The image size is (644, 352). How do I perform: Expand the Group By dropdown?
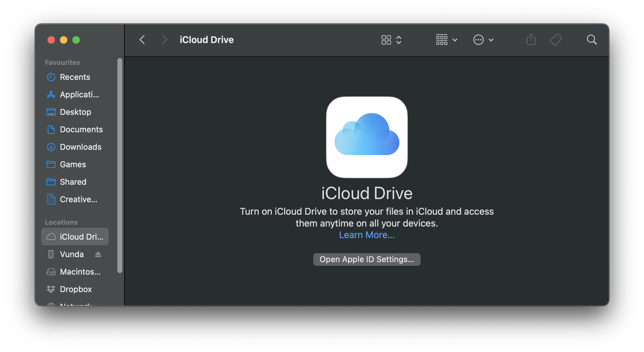click(446, 40)
